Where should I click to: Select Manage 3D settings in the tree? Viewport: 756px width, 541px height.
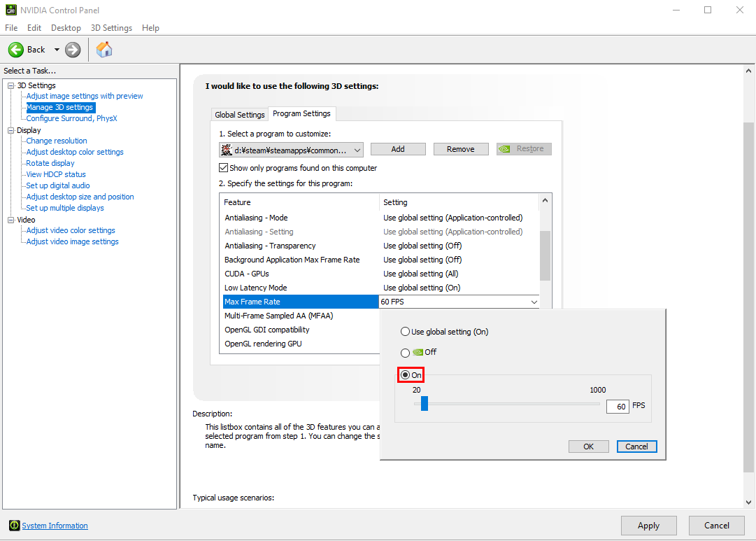coord(59,107)
